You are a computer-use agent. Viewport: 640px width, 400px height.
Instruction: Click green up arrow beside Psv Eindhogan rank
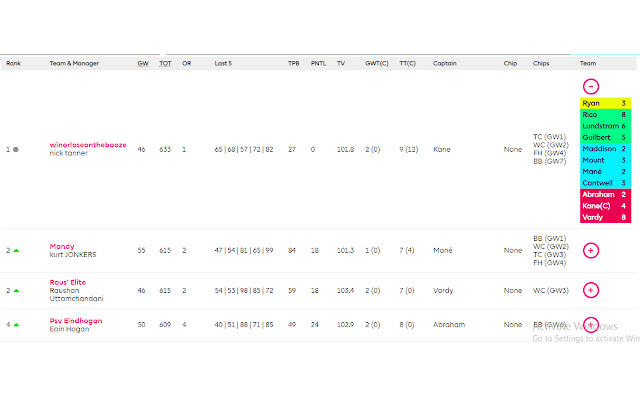pos(16,324)
